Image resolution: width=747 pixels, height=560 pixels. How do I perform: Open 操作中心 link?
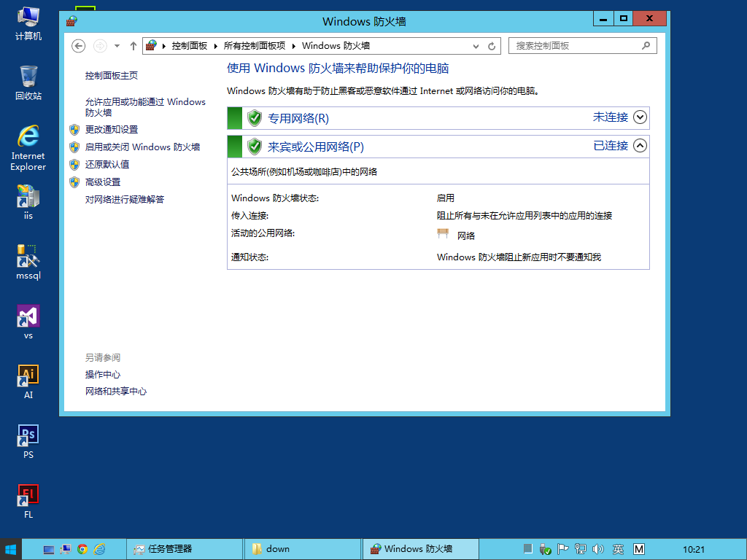click(x=103, y=375)
